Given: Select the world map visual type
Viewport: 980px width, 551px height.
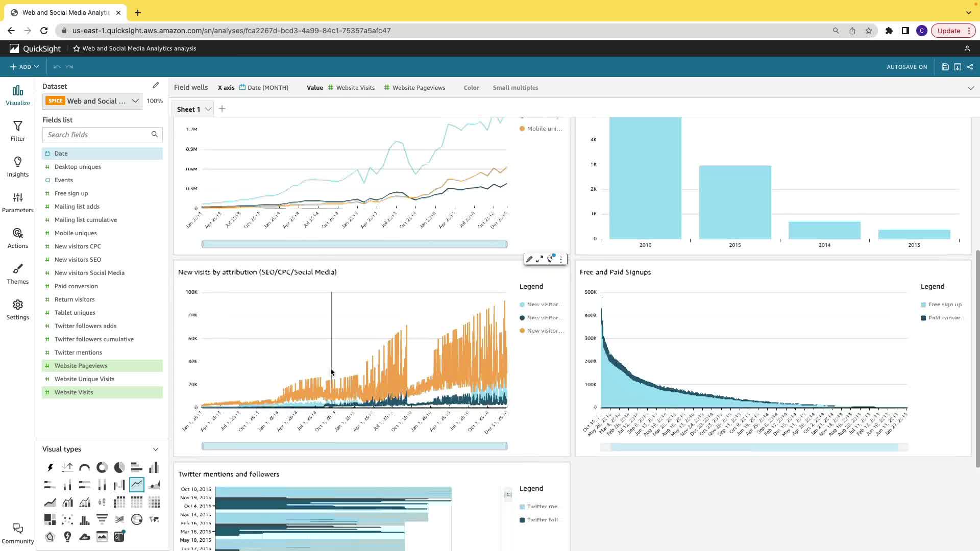Looking at the screenshot, I should tap(154, 519).
